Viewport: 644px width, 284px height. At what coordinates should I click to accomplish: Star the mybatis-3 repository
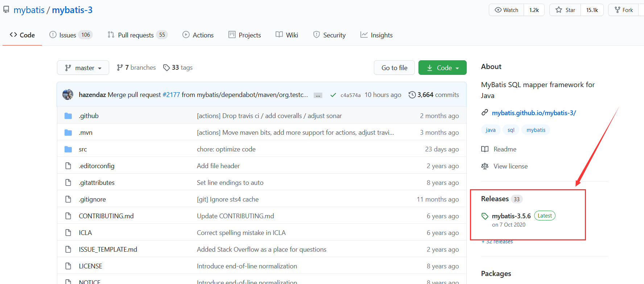point(565,10)
